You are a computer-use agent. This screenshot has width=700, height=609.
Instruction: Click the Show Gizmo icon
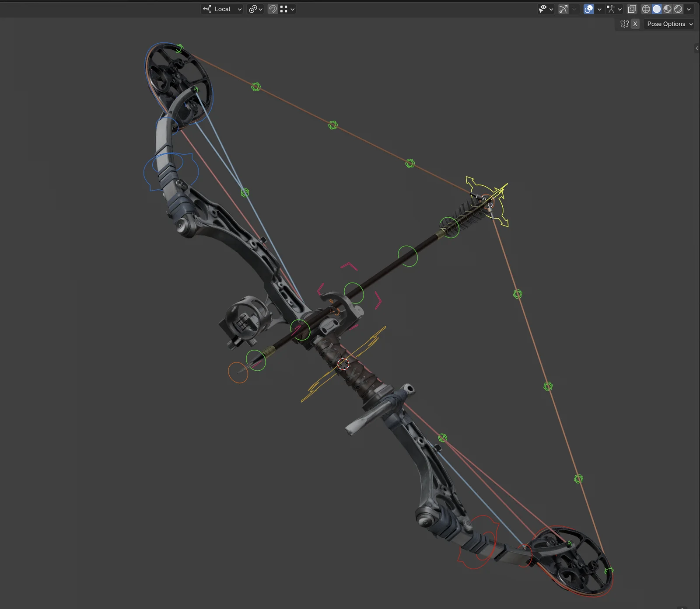click(x=563, y=9)
